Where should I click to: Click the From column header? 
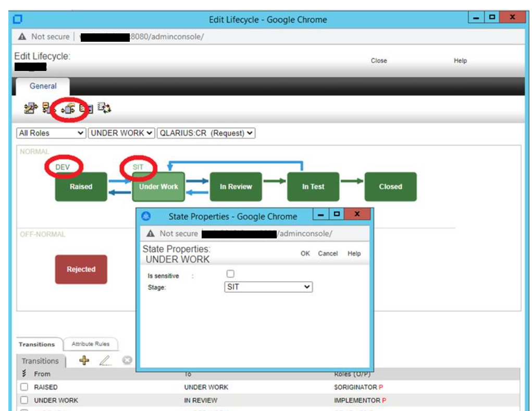coord(42,373)
